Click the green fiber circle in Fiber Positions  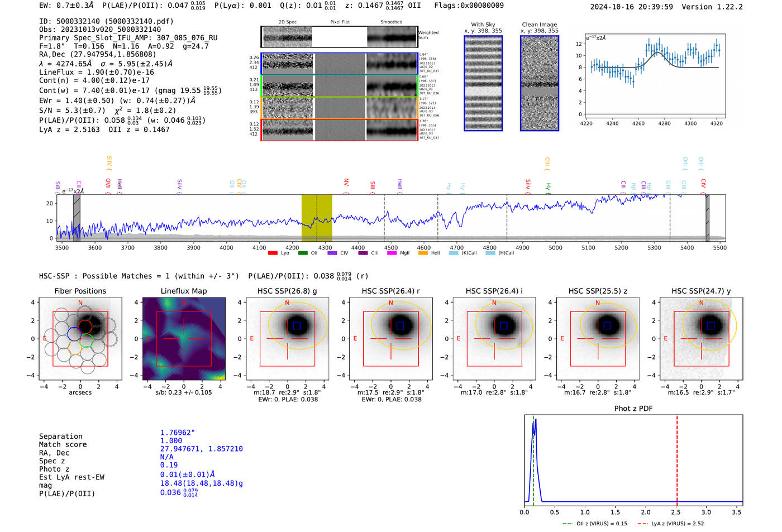tap(86, 341)
